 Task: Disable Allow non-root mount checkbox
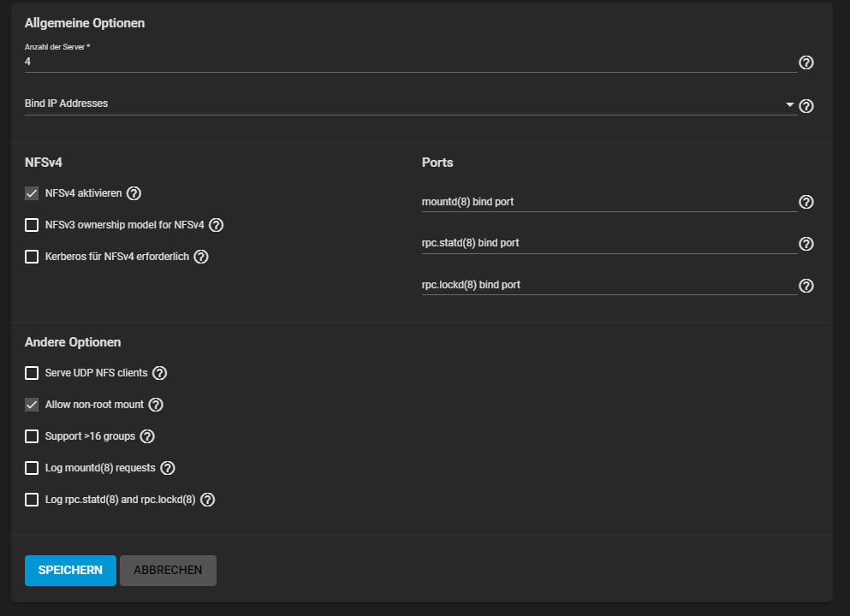(32, 405)
